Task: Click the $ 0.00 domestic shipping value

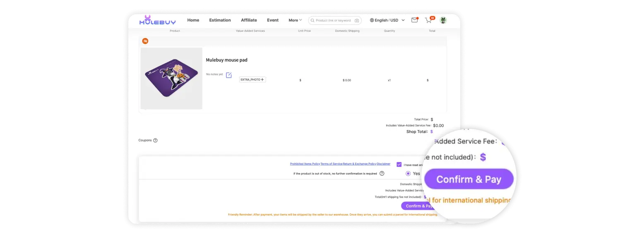Action: pyautogui.click(x=347, y=80)
